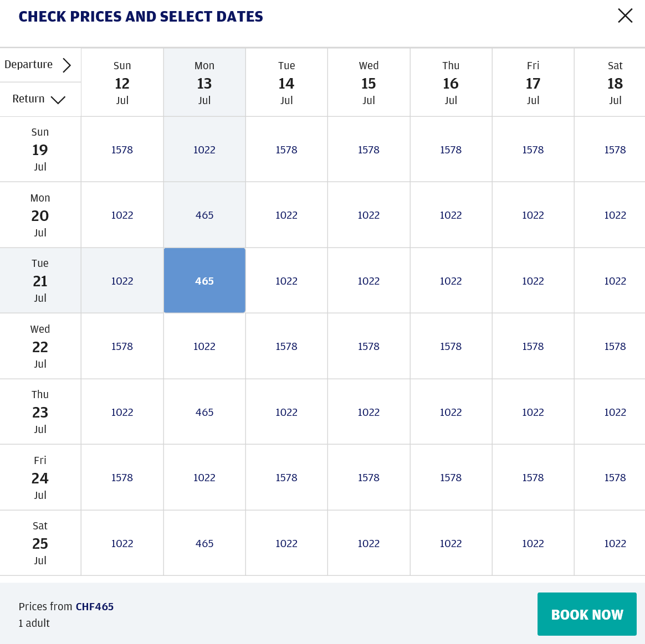Choose 1578 fare: depart 18 Jul, return 24 Jul

click(x=615, y=477)
